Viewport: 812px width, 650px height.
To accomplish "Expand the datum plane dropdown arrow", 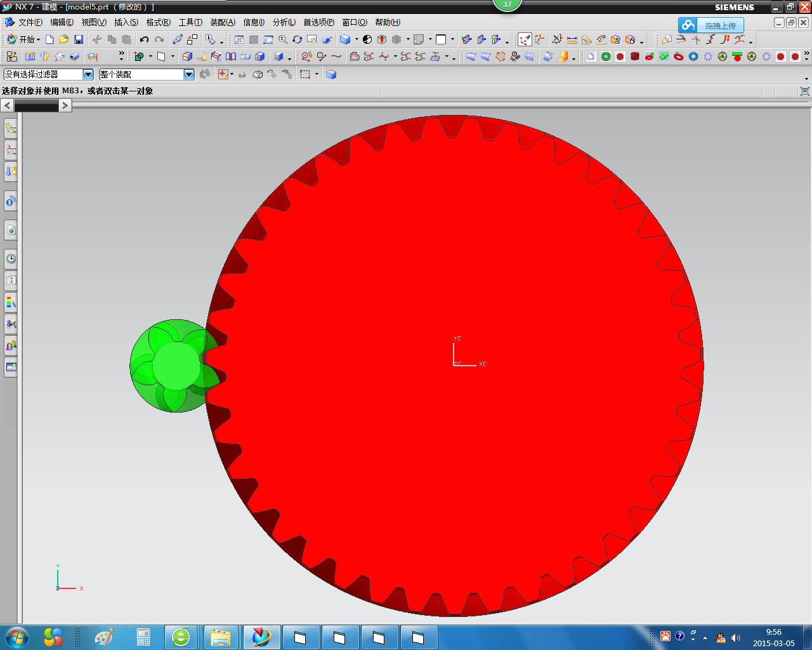I will [x=173, y=56].
